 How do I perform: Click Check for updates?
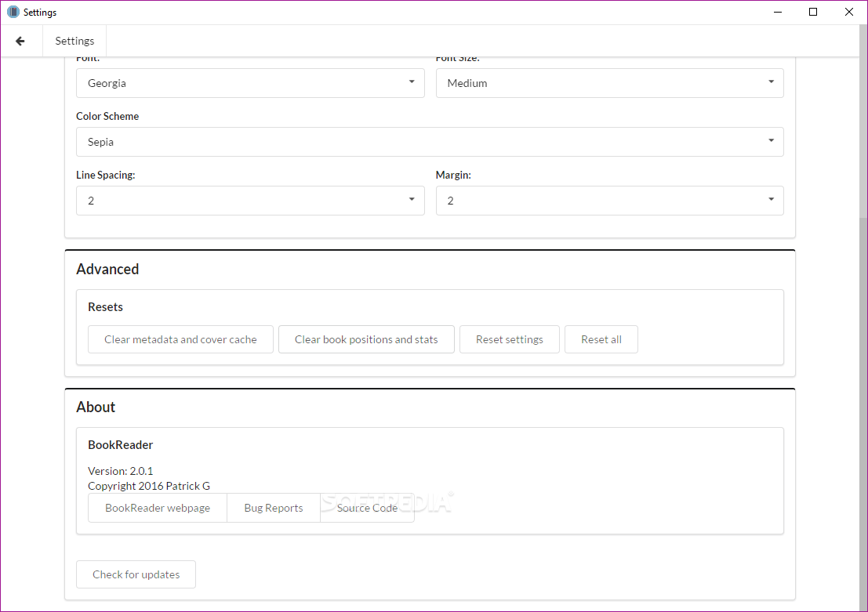[x=136, y=574]
